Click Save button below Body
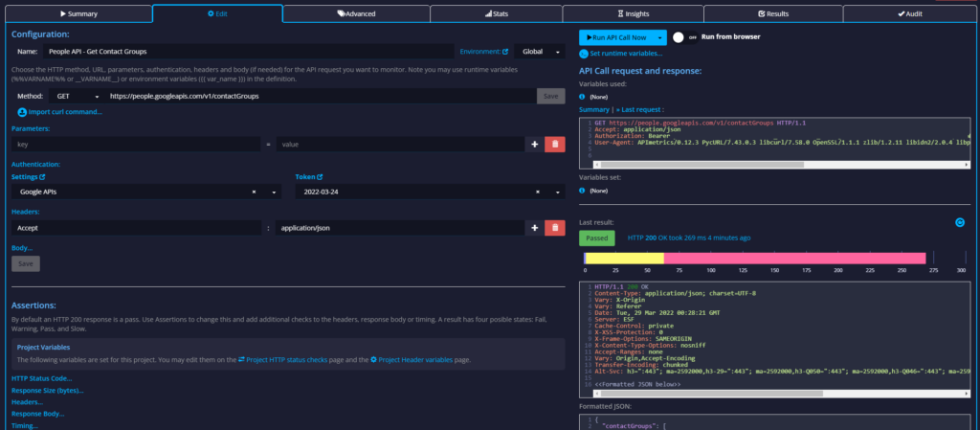This screenshot has width=980, height=430. coord(26,263)
